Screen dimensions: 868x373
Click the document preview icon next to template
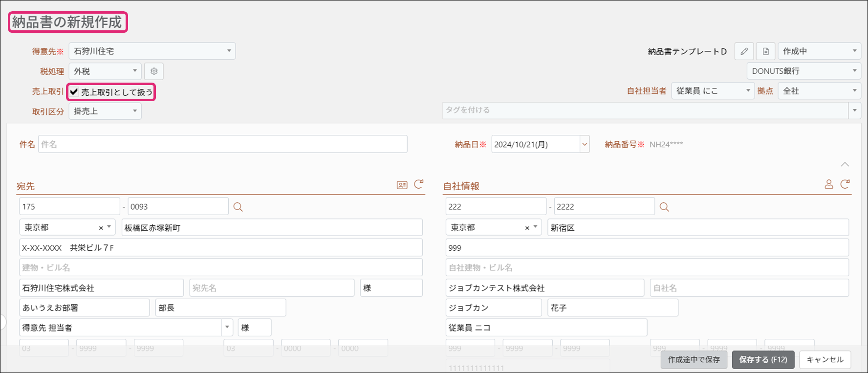766,51
